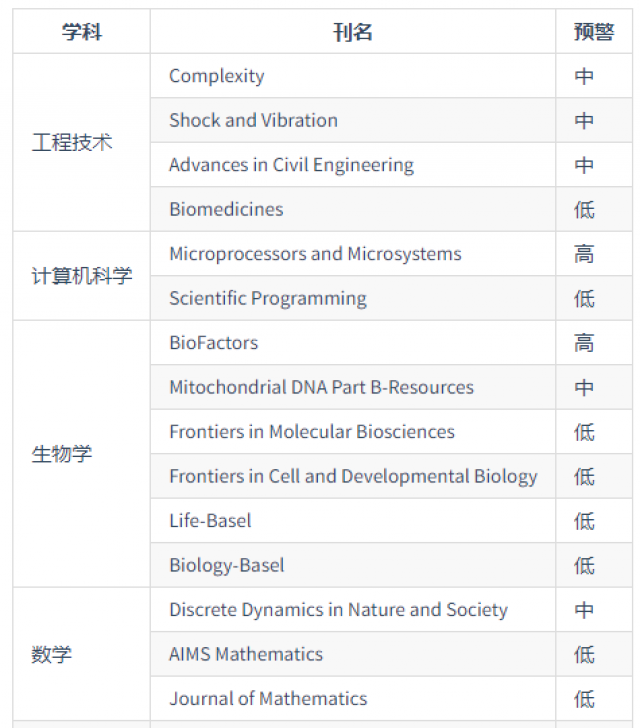This screenshot has width=640, height=728.
Task: Click the 计算机科学 subject cell
Action: pyautogui.click(x=82, y=276)
